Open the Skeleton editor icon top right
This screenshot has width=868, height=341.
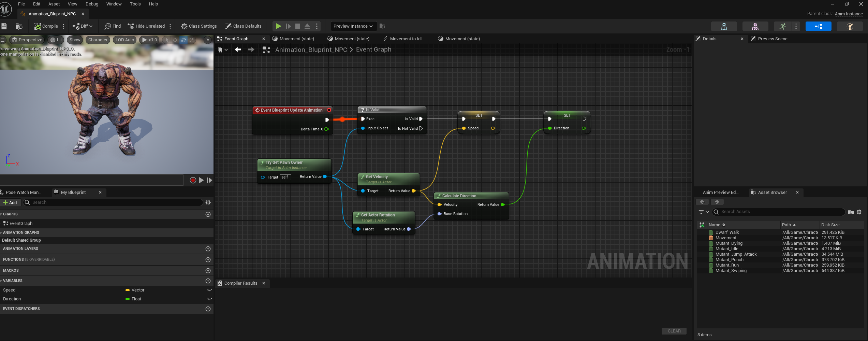pos(724,26)
